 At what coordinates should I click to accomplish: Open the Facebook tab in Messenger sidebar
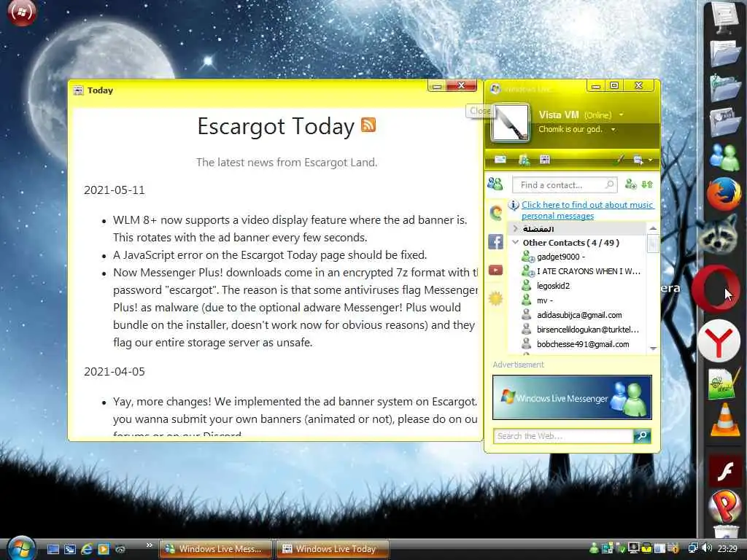(x=495, y=241)
